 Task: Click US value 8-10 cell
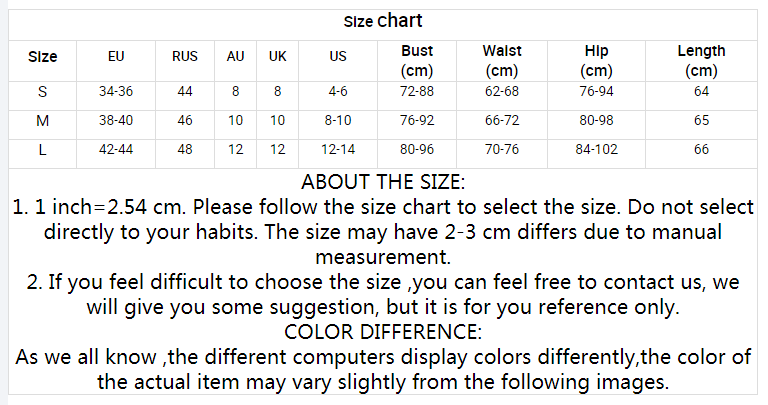click(x=338, y=120)
